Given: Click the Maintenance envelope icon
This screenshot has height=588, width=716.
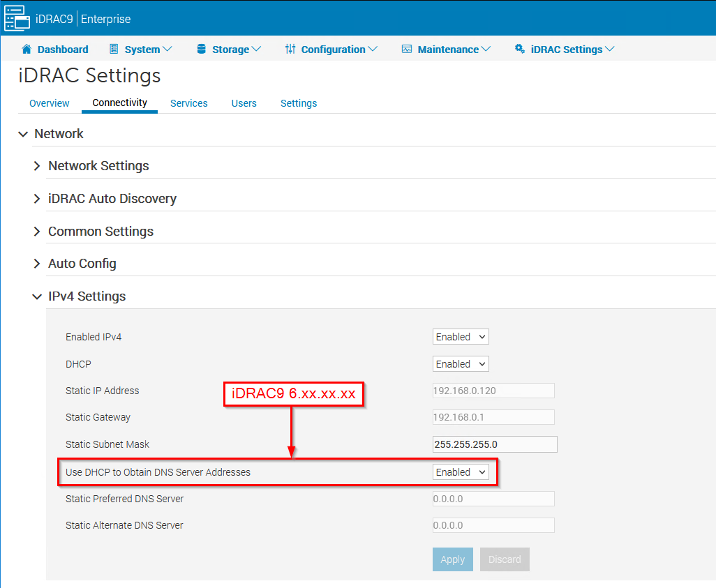Looking at the screenshot, I should (x=406, y=49).
